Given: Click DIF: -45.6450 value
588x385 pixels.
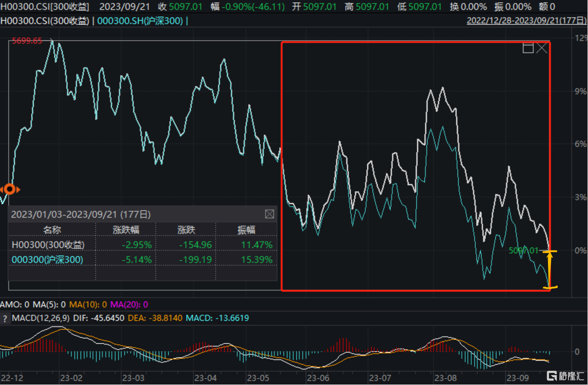Looking at the screenshot, I should 99,318.
